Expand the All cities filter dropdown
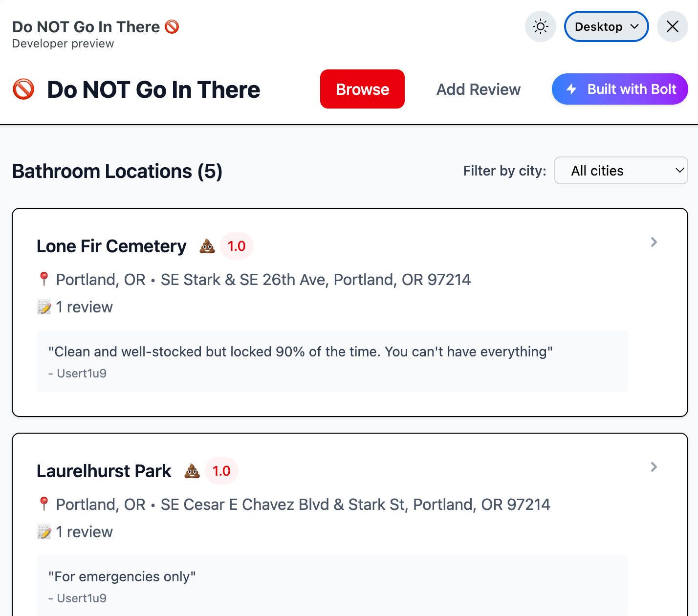Image resolution: width=698 pixels, height=616 pixels. coord(621,171)
